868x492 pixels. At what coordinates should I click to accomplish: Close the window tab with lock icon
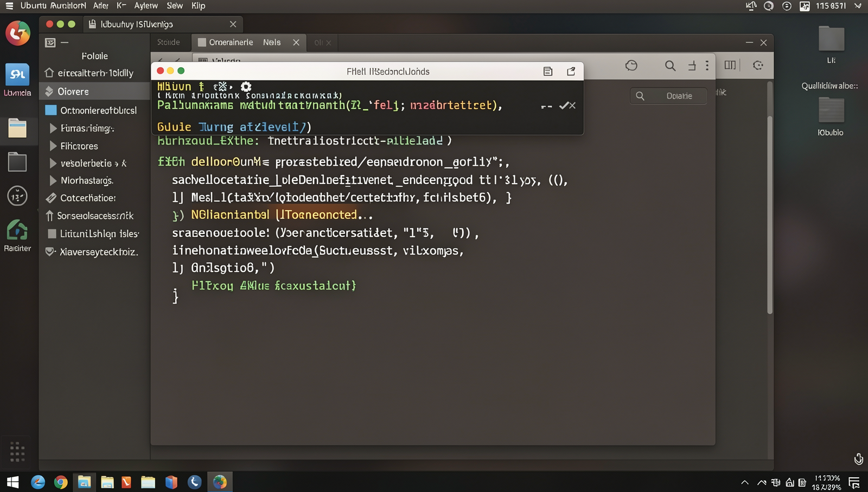click(x=233, y=24)
